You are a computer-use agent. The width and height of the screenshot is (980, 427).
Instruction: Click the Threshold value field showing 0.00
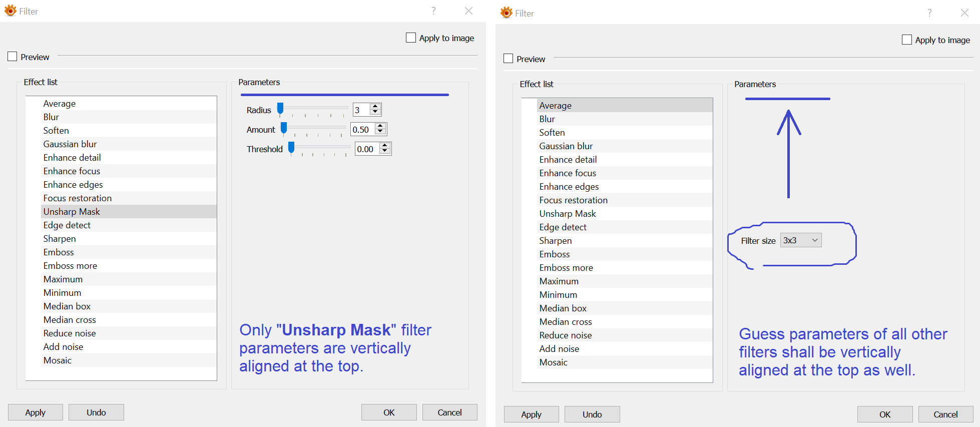[367, 149]
